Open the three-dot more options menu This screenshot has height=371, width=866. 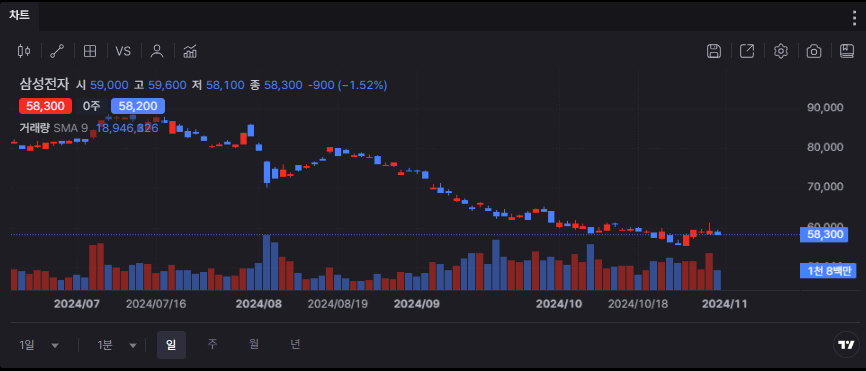tap(854, 18)
